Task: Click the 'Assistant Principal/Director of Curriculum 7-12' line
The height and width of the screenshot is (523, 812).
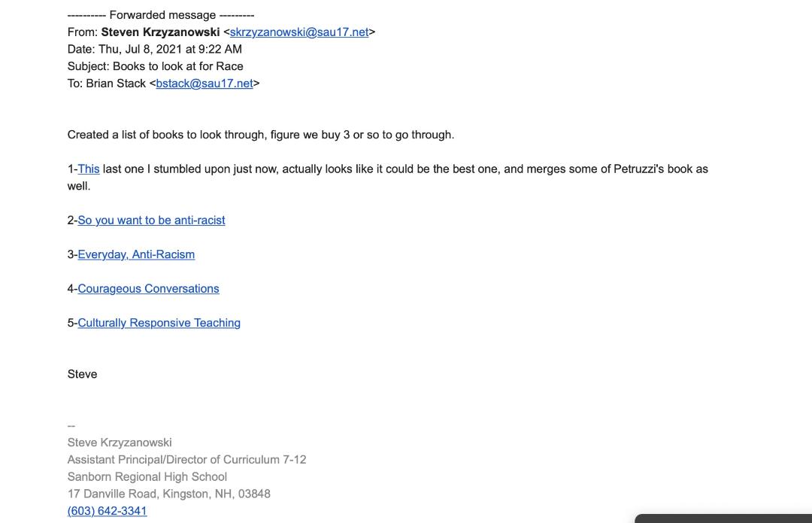Action: pos(186,460)
